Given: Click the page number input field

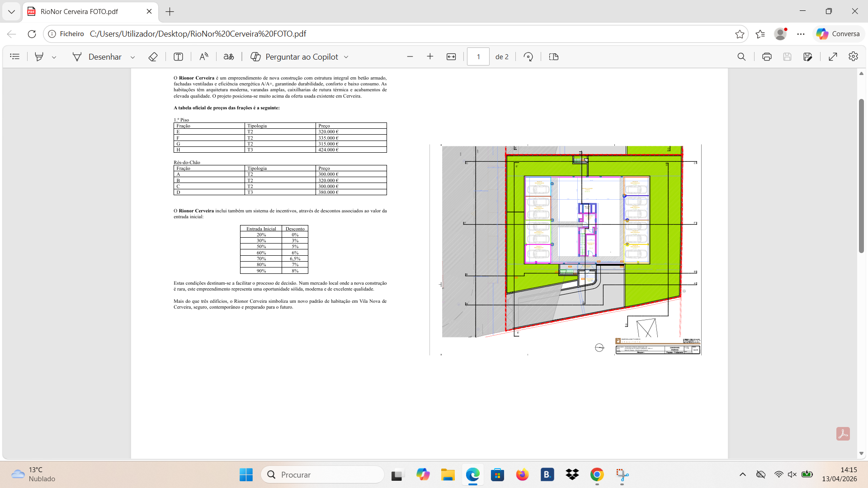Looking at the screenshot, I should (478, 56).
